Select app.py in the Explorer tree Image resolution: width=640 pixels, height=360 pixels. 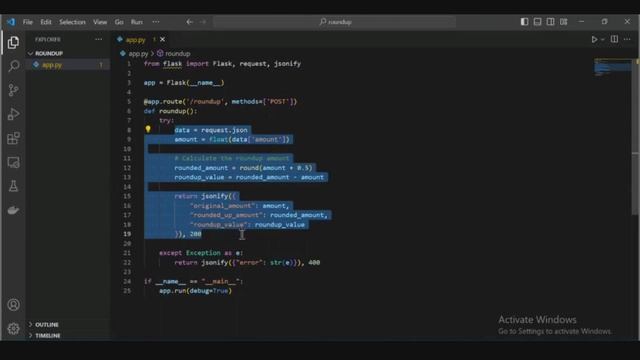tap(52, 65)
